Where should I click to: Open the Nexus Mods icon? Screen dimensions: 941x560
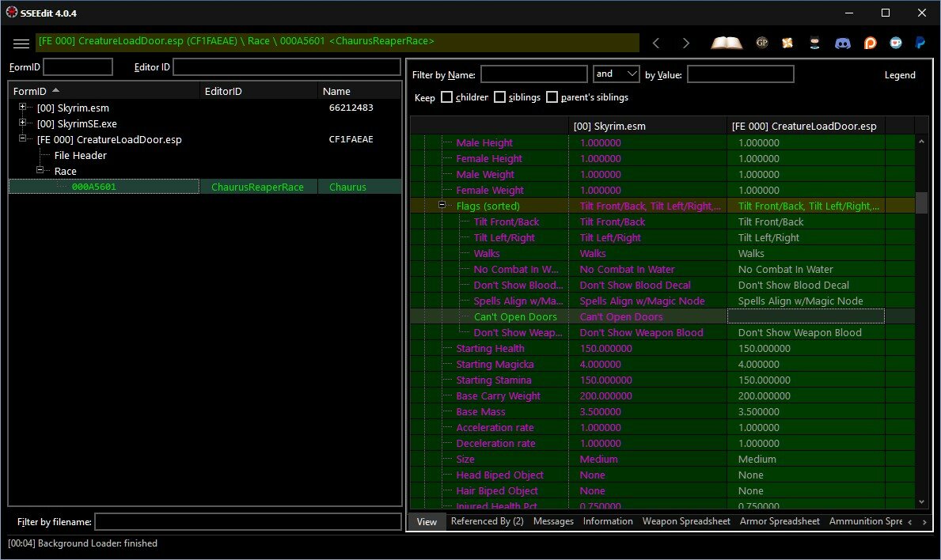click(787, 43)
